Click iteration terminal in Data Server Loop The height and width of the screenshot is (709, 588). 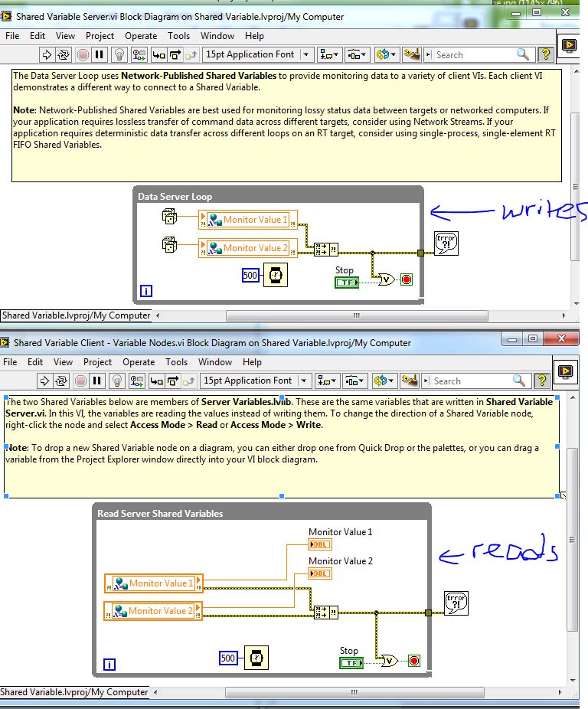[146, 291]
